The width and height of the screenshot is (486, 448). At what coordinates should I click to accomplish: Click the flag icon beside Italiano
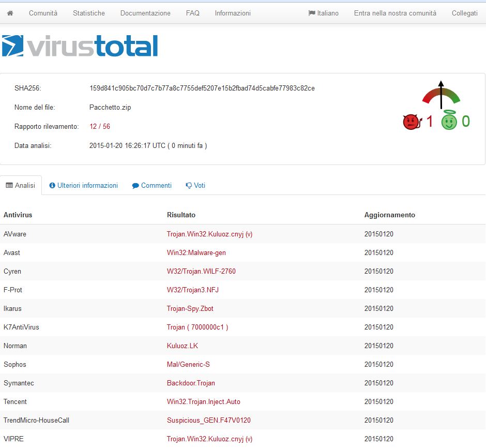(x=312, y=13)
